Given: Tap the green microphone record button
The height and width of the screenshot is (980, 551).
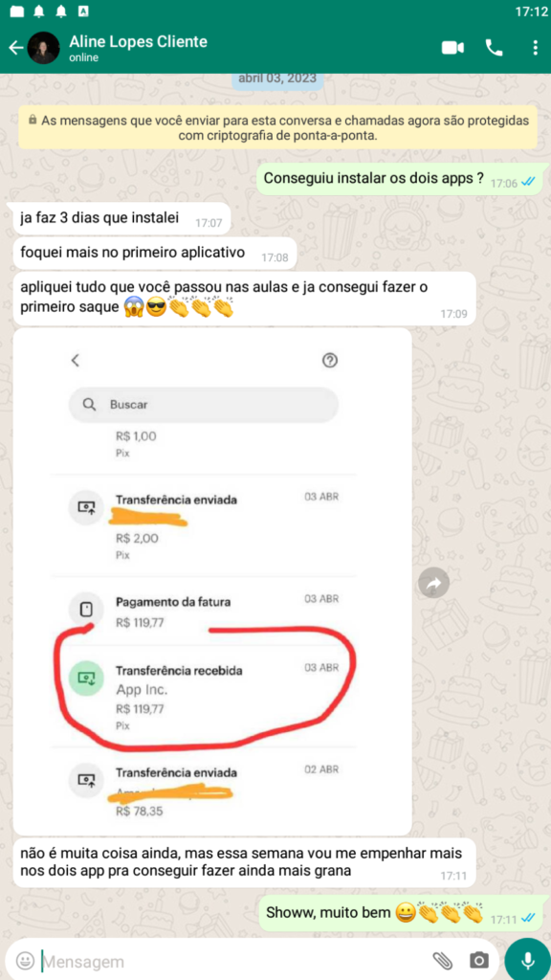Looking at the screenshot, I should click(528, 959).
